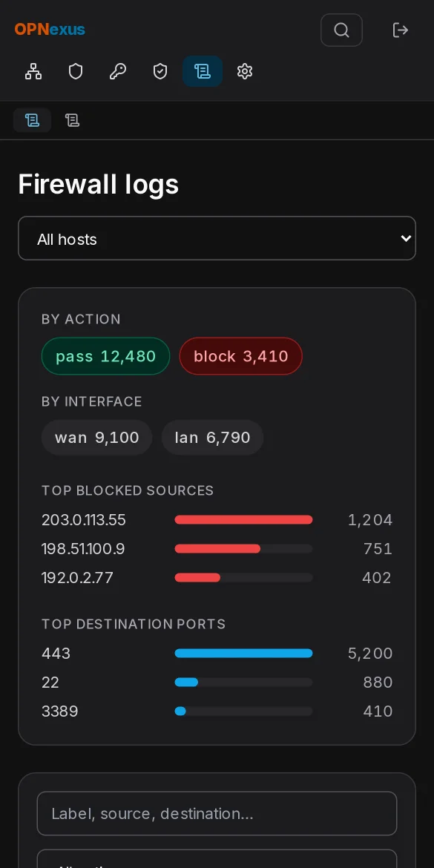Open the search button
Viewport: 434px width, 868px height.
[341, 30]
